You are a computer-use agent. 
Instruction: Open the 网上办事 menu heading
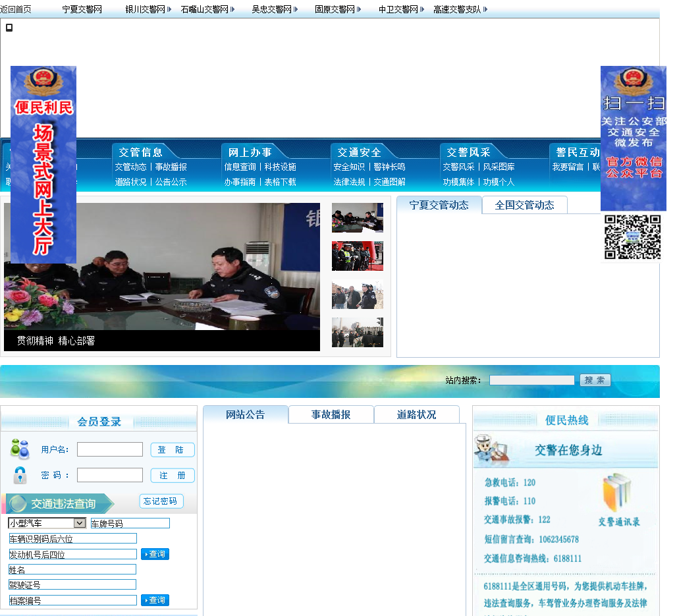click(x=250, y=152)
